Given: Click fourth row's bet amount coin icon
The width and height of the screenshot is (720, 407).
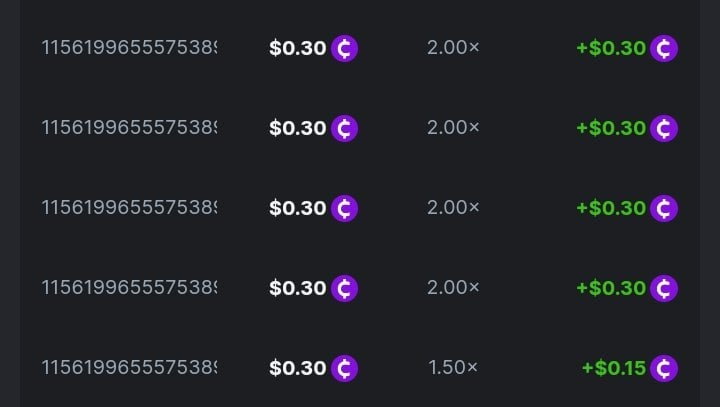Looking at the screenshot, I should pos(344,288).
